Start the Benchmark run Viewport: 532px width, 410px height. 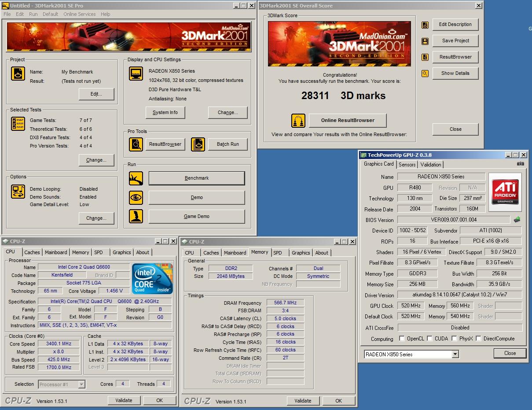(197, 178)
